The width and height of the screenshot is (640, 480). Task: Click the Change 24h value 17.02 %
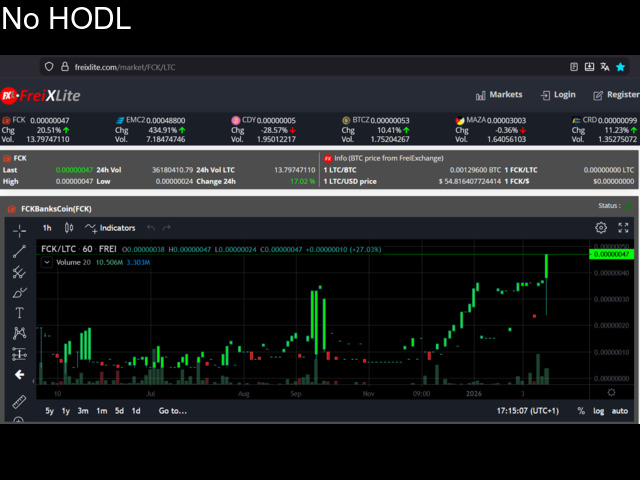tap(302, 181)
